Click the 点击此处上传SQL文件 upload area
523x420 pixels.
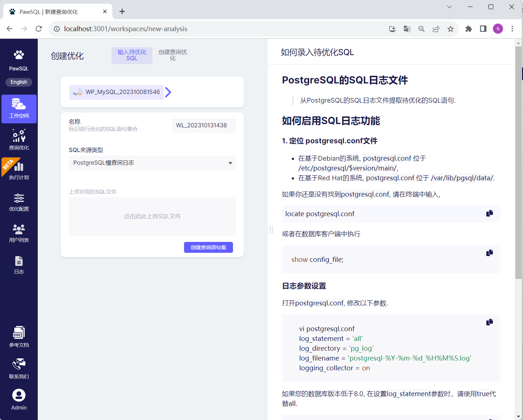tap(152, 217)
